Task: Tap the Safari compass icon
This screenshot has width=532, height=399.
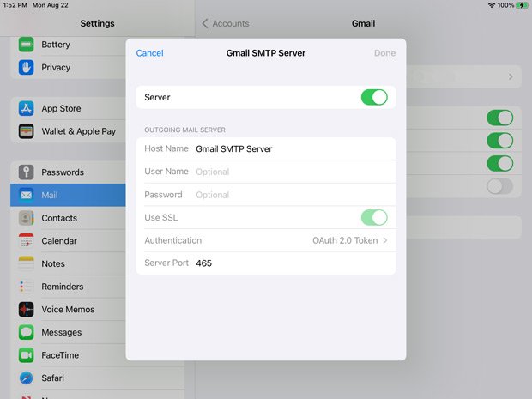Action: [26, 378]
